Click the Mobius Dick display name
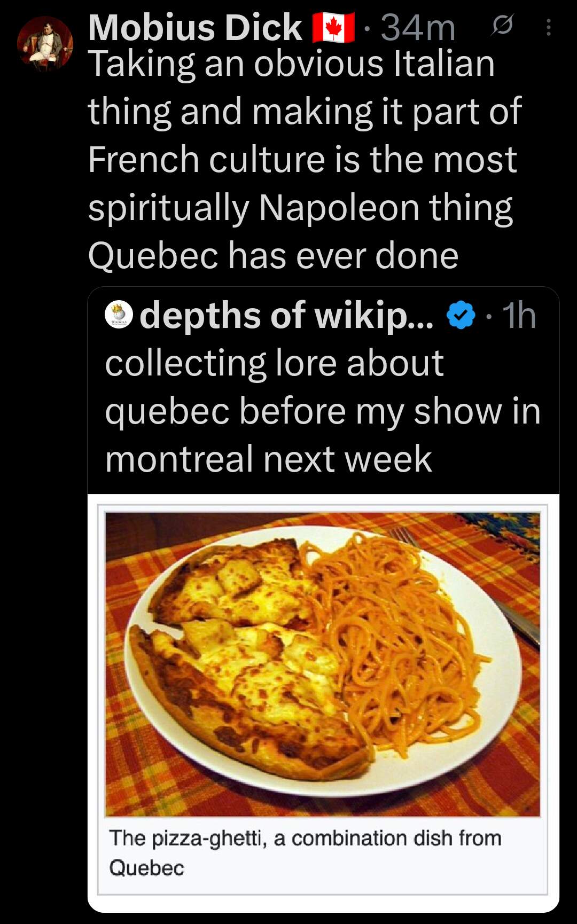Viewport: 577px width, 924px height. coord(195,28)
